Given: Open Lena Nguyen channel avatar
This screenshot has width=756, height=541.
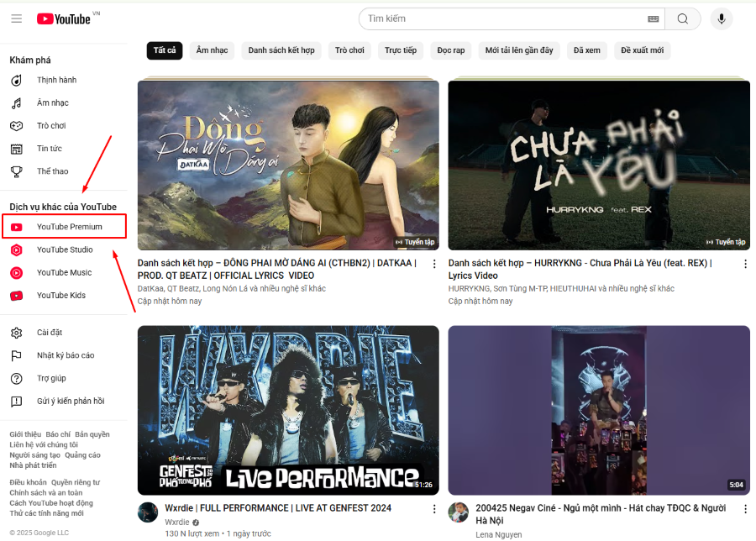Looking at the screenshot, I should pyautogui.click(x=458, y=512).
